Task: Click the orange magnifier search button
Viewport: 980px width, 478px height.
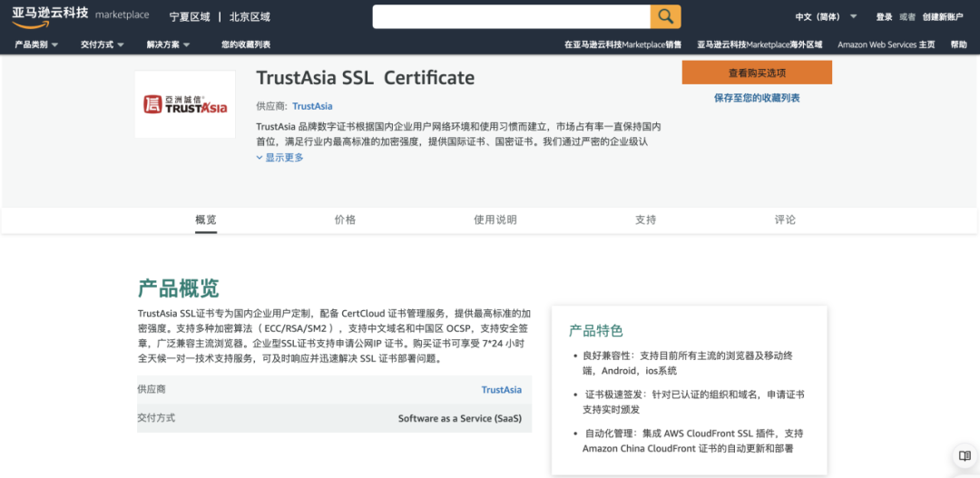Action: (666, 17)
